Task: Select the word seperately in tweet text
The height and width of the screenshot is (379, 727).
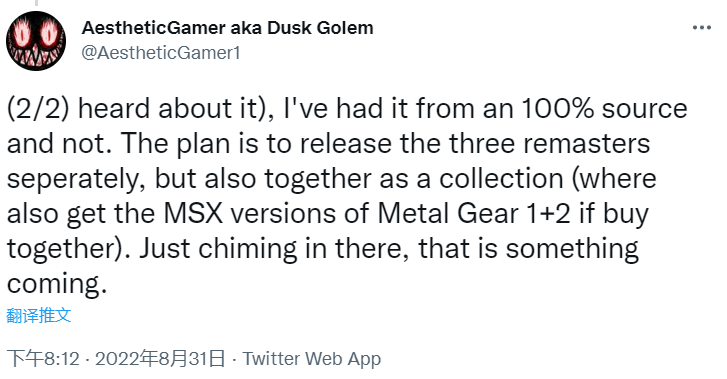Action: [x=72, y=180]
